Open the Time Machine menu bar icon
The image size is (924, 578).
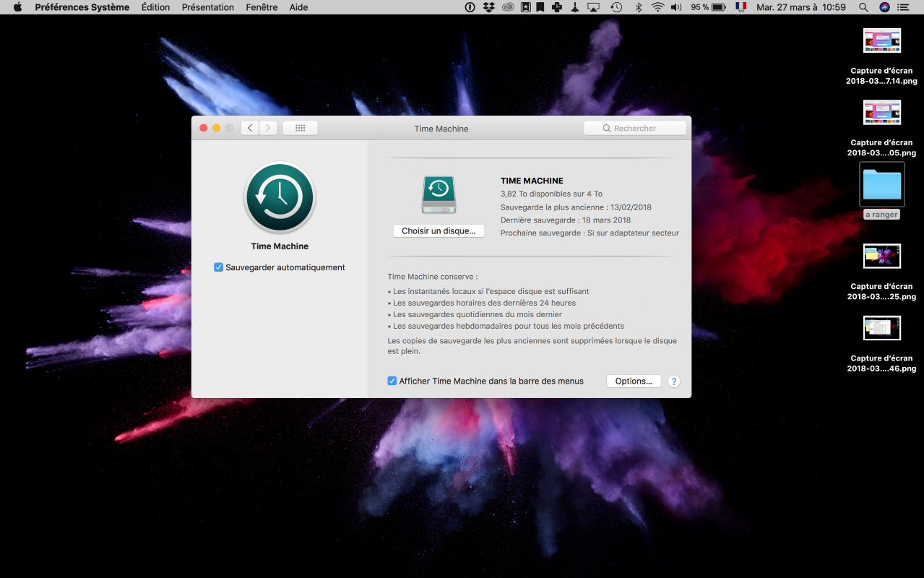pos(616,7)
